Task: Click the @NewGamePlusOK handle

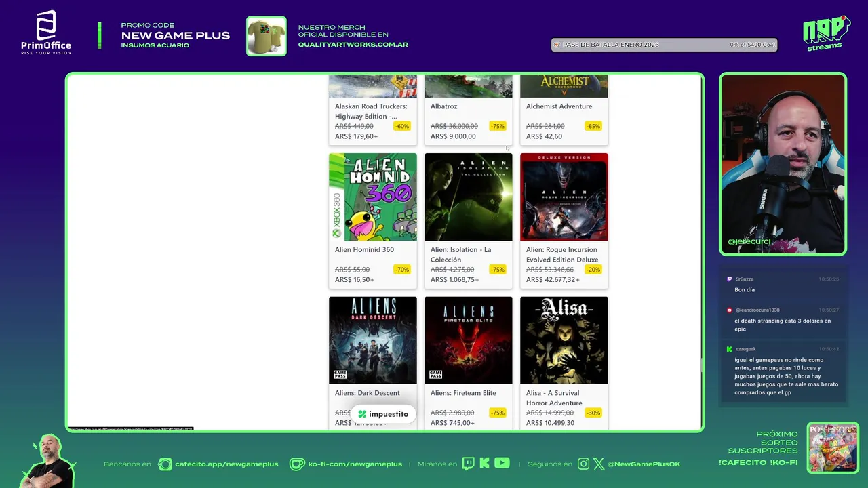Action: coord(644,464)
